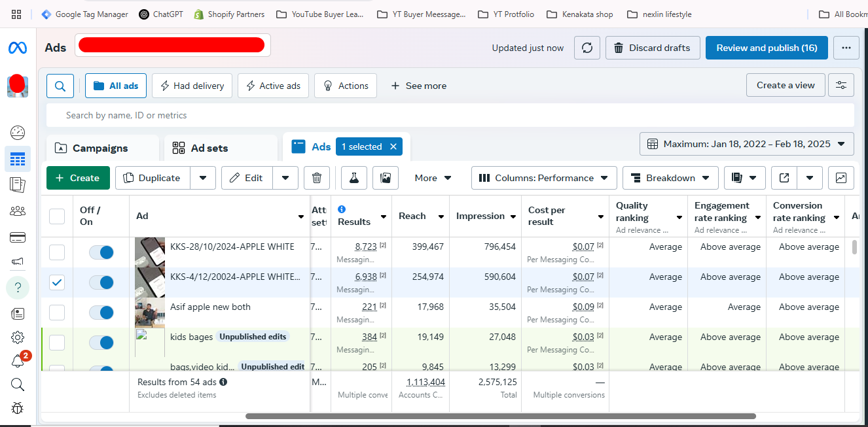Toggle off KKS-28/10/2024-APPLE WHITE ad
Image resolution: width=868 pixels, height=427 pixels.
pyautogui.click(x=101, y=252)
